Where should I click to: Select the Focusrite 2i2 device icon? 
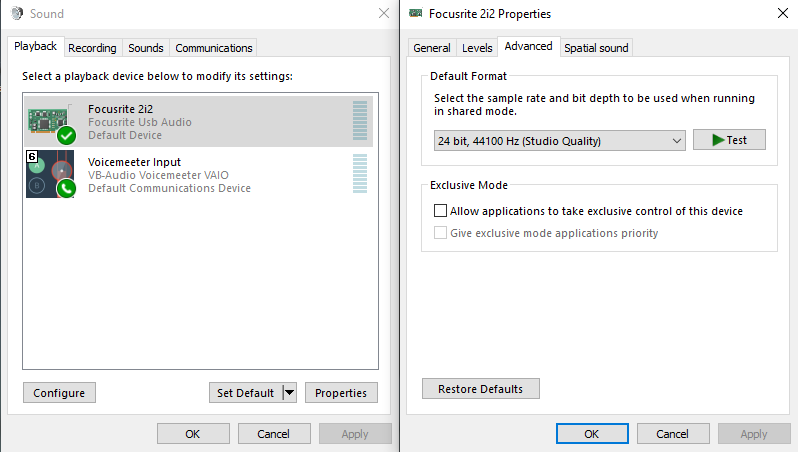click(x=51, y=123)
